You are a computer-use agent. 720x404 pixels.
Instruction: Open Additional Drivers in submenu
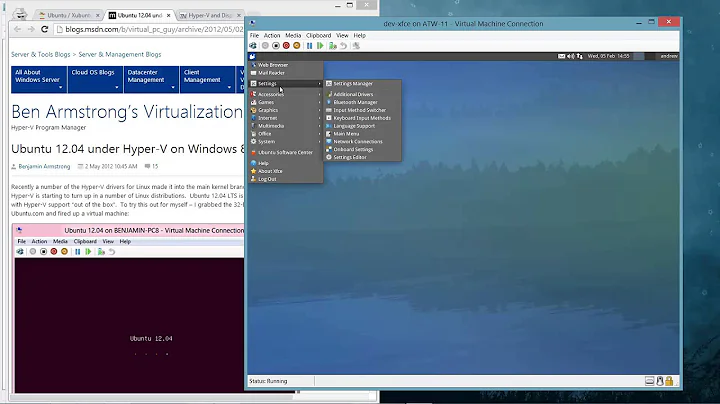point(363,94)
